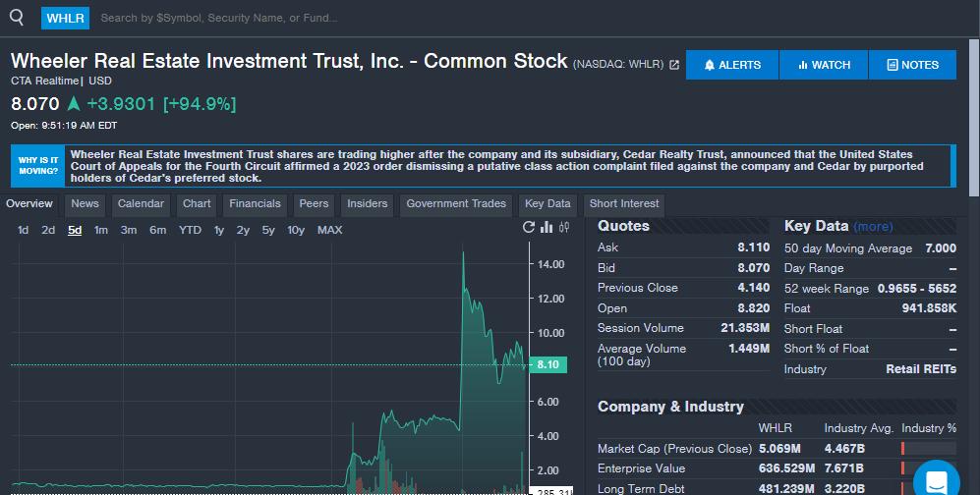980x495 pixels.
Task: Open external link icon beside NASDAQ: WHLR
Action: click(x=673, y=64)
